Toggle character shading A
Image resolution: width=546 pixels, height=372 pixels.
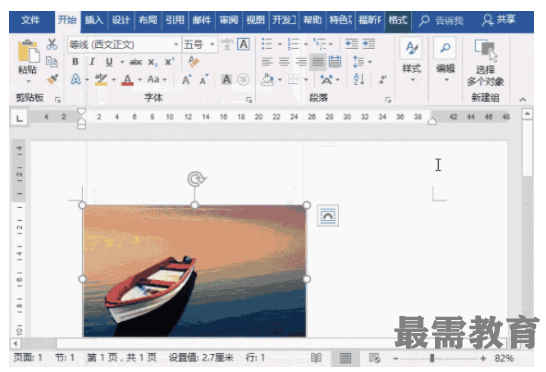227,79
